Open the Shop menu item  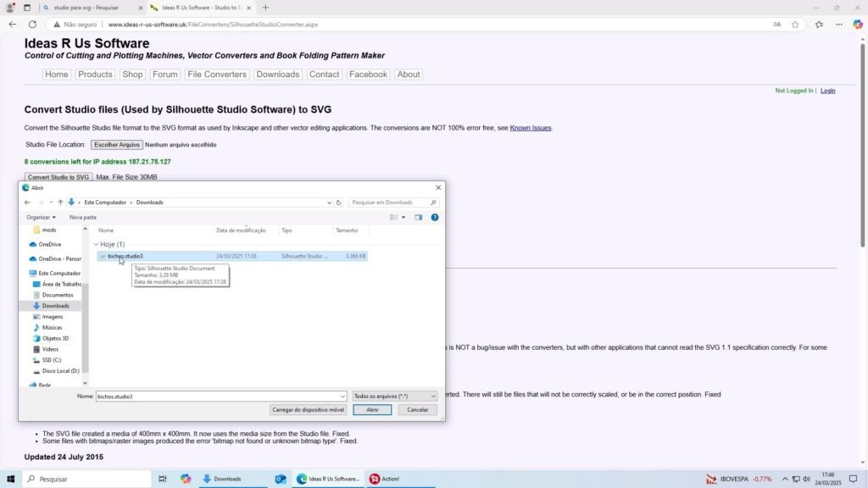click(x=132, y=75)
